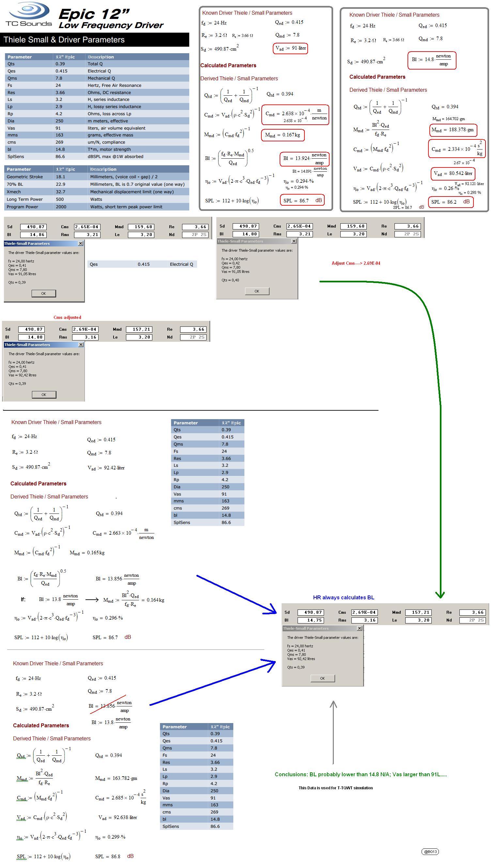Click the 'Geometric Stroke' row label
The height and width of the screenshot is (868, 494).
point(25,177)
